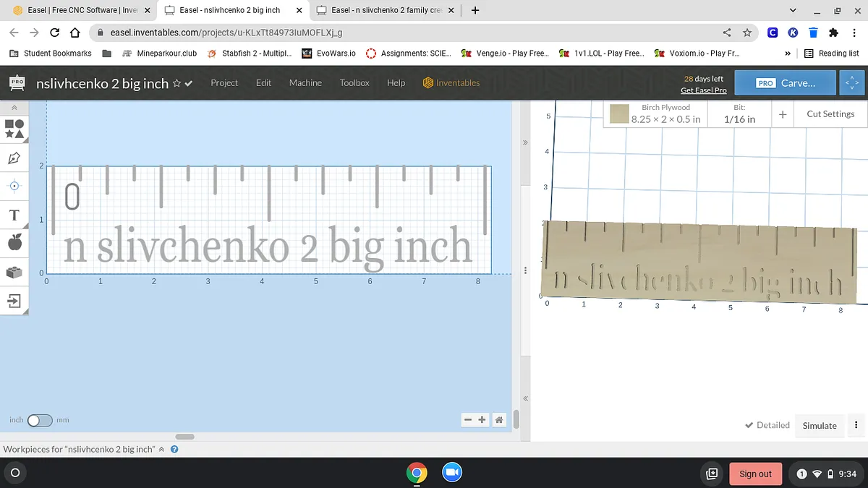Follow the Get Easel Pro link
The width and height of the screenshot is (868, 488).
click(703, 90)
